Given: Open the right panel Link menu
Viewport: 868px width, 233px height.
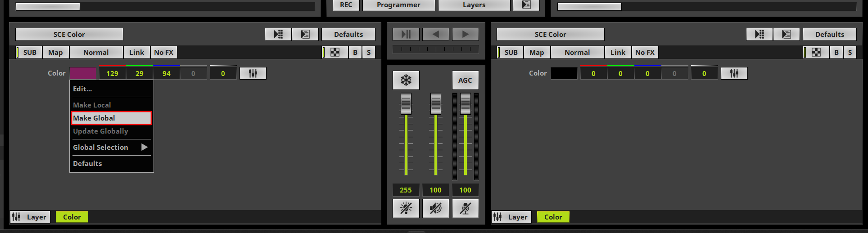Looking at the screenshot, I should tap(618, 53).
